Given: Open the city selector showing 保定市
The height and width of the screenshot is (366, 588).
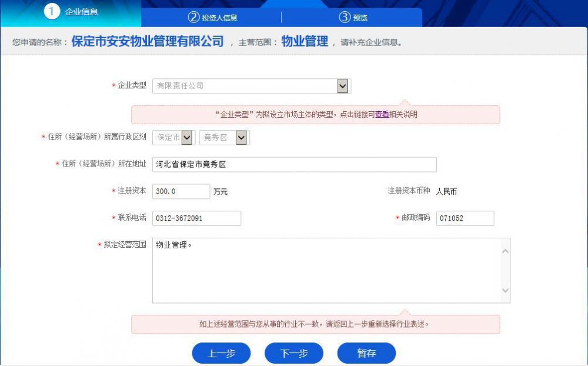Looking at the screenshot, I should (172, 137).
